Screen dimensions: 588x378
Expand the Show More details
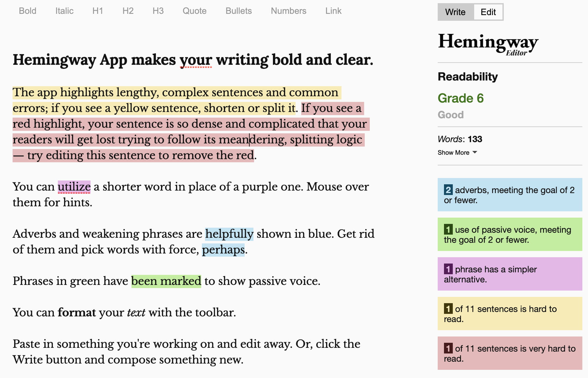(x=453, y=153)
